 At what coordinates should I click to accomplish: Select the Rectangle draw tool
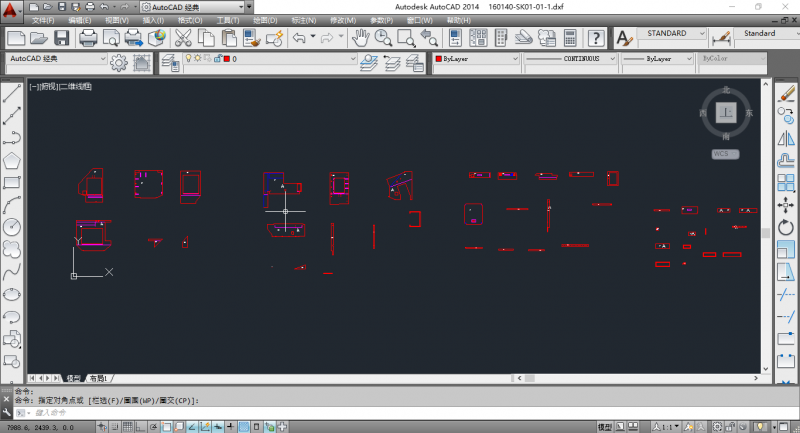12,182
